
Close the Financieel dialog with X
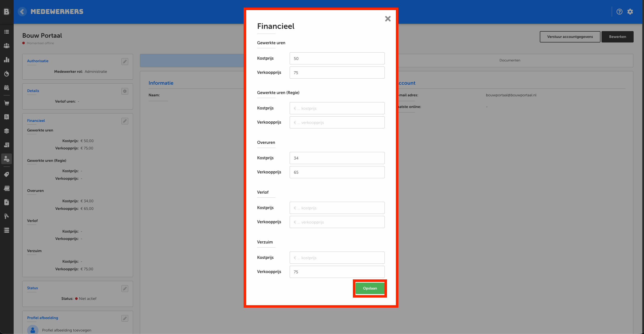(x=388, y=19)
